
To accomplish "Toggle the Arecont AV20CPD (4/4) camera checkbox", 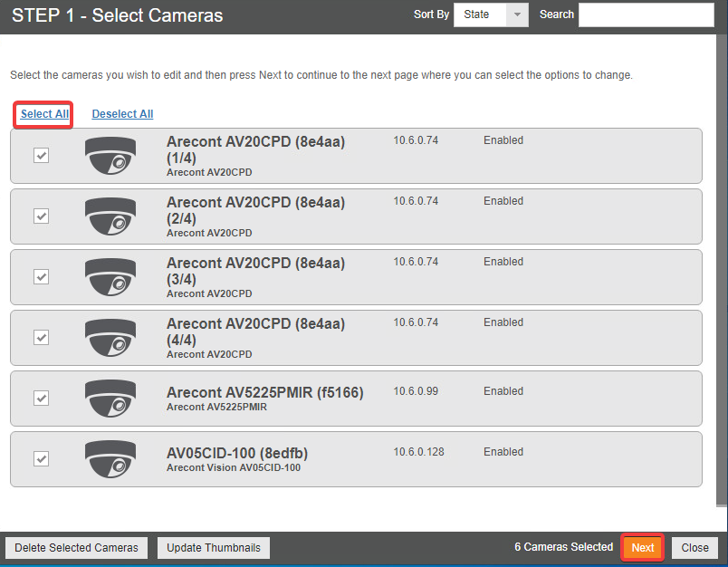I will pyautogui.click(x=42, y=337).
